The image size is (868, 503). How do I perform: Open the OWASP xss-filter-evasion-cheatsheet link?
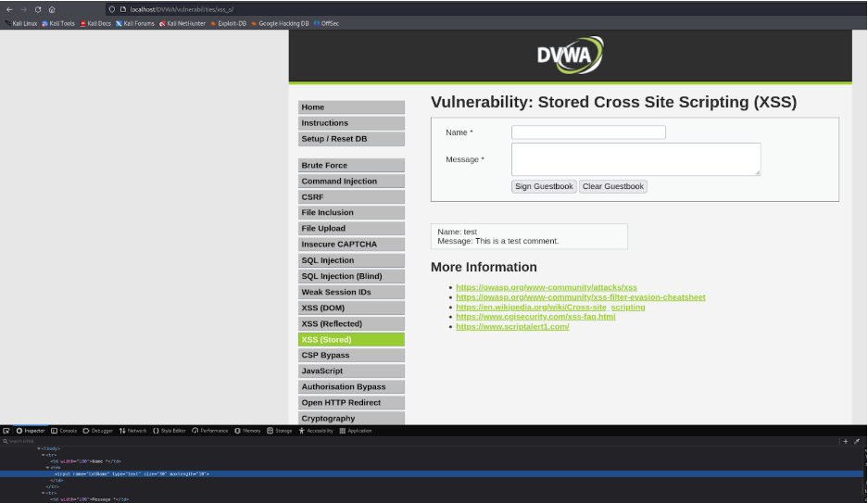click(580, 297)
